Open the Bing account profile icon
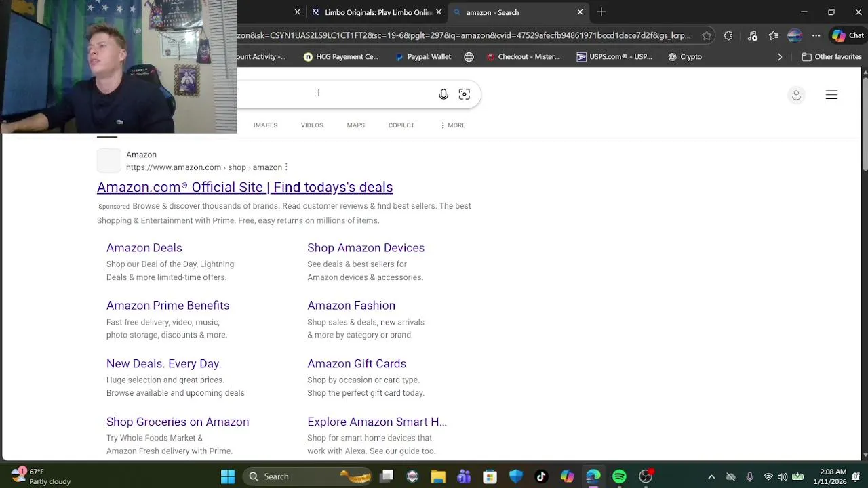 (796, 95)
